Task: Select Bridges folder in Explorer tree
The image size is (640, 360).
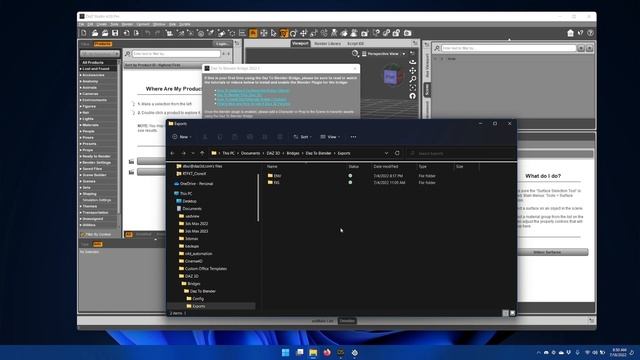Action: pyautogui.click(x=191, y=284)
